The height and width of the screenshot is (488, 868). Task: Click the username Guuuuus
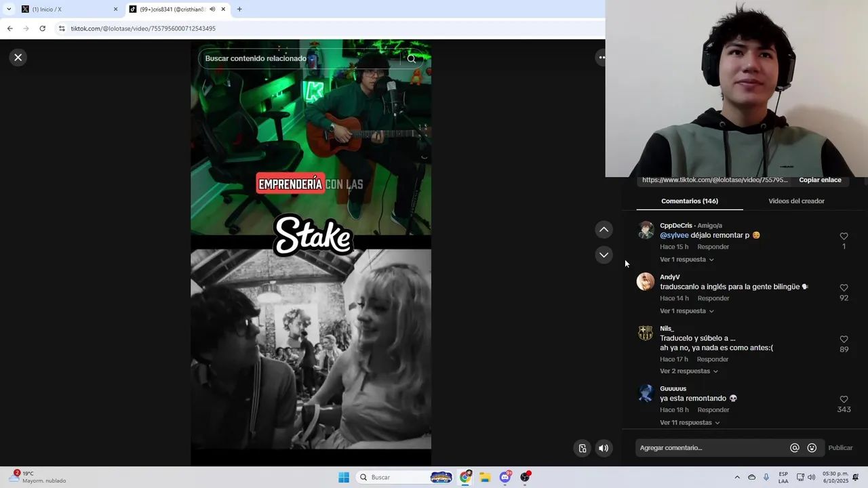coord(673,389)
